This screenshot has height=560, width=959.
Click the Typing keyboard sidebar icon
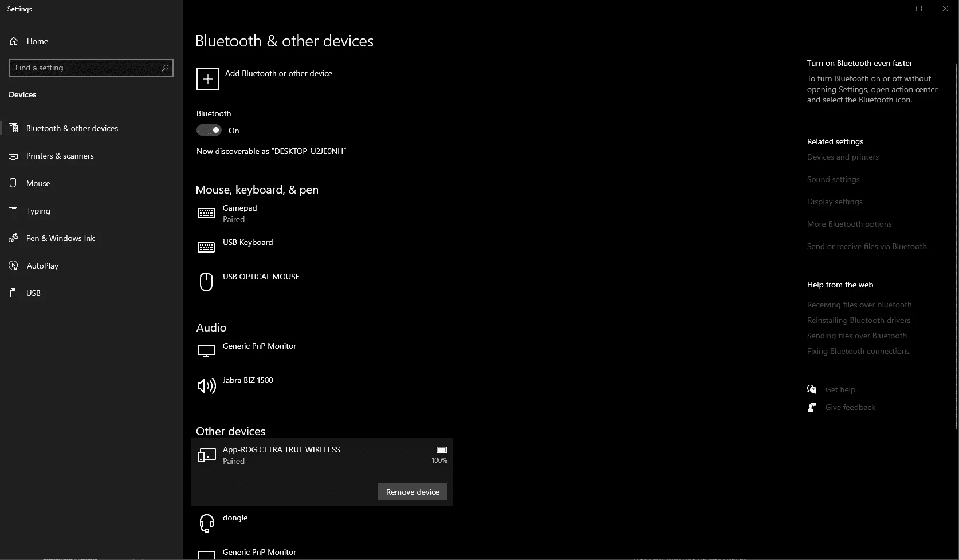[x=13, y=210]
